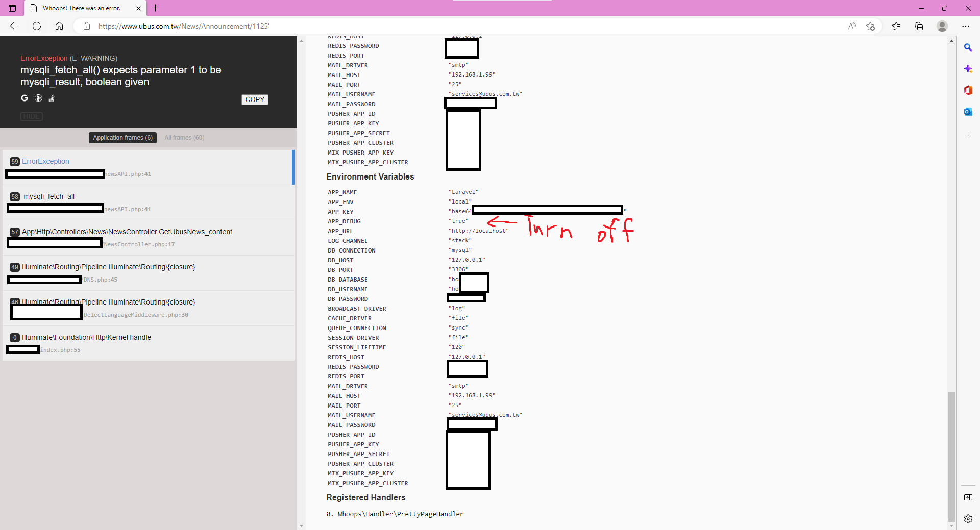The width and height of the screenshot is (980, 530).
Task: Open Microsoft 365 sidebar app
Action: [x=968, y=90]
